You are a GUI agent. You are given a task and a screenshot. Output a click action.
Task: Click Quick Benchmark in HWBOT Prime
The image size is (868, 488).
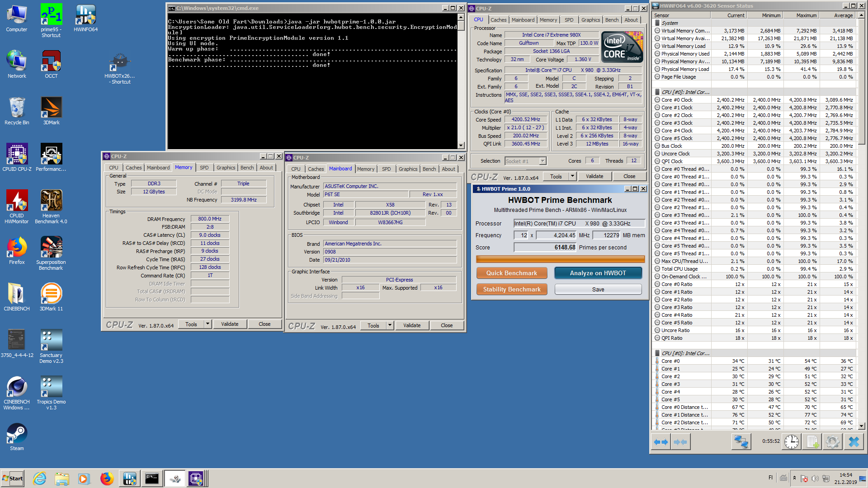tap(512, 273)
